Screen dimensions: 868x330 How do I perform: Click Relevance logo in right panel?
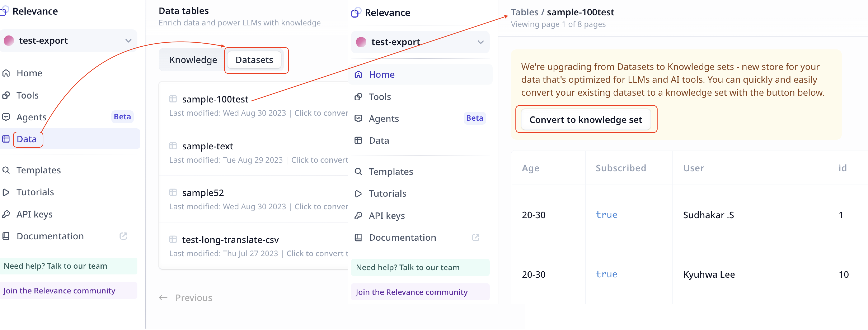tap(356, 12)
